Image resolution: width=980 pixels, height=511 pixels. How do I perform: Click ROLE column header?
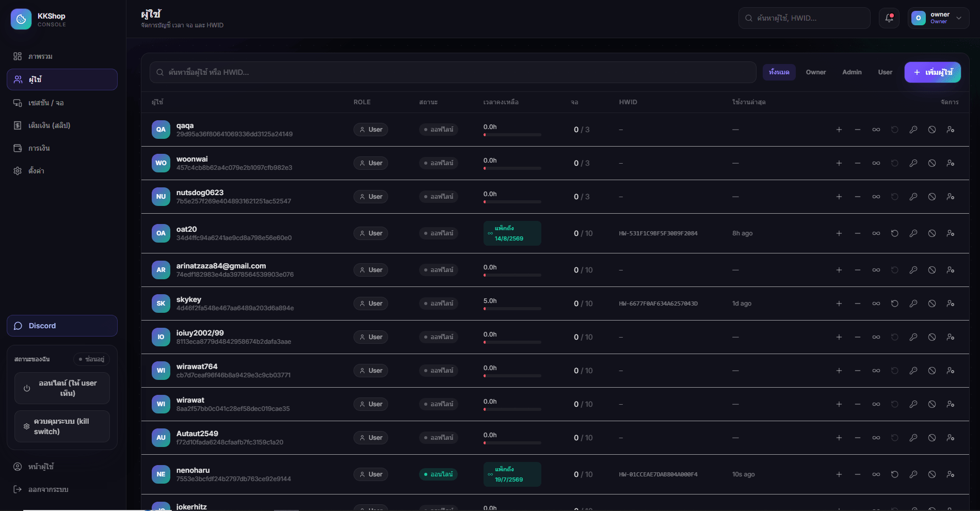tap(362, 102)
